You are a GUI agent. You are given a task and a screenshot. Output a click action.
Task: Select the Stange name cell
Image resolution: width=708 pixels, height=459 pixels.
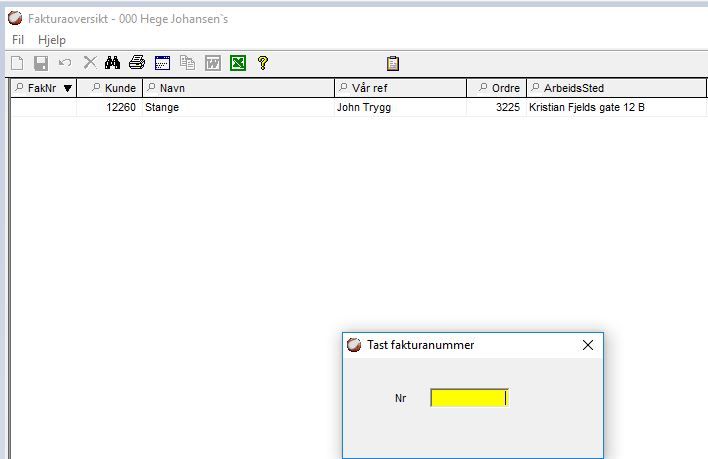point(238,107)
